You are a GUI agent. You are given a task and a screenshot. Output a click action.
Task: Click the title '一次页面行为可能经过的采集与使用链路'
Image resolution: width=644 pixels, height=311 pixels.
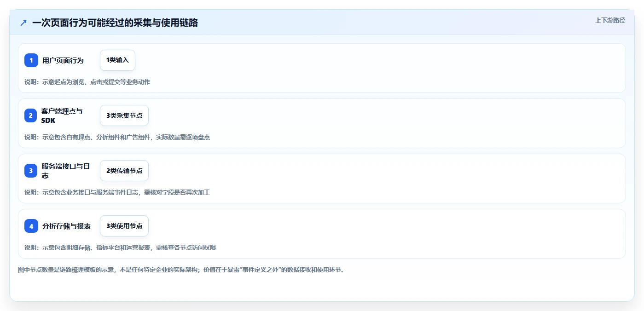115,23
